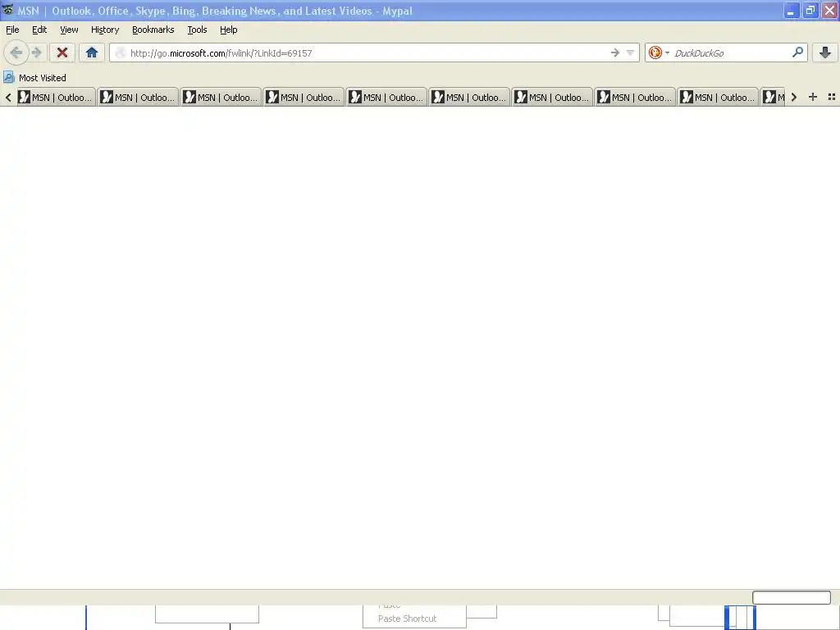Open a new tab with the plus button
840x630 pixels.
(x=813, y=97)
